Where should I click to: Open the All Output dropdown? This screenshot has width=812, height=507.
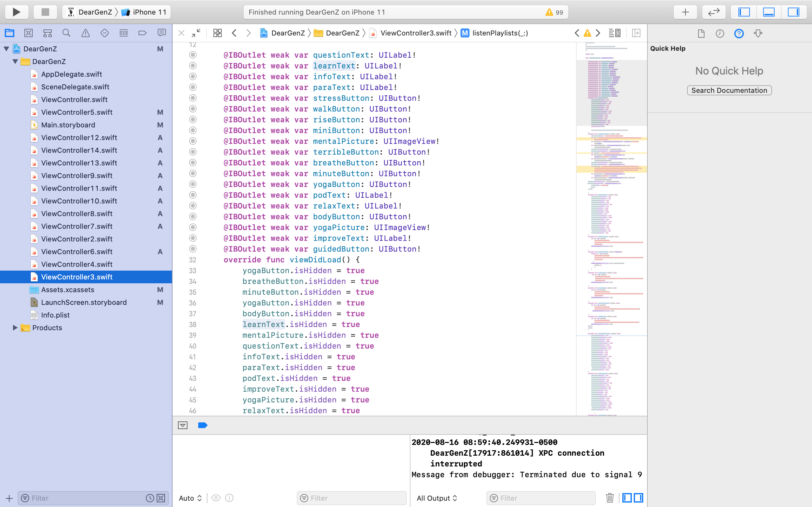click(x=436, y=498)
